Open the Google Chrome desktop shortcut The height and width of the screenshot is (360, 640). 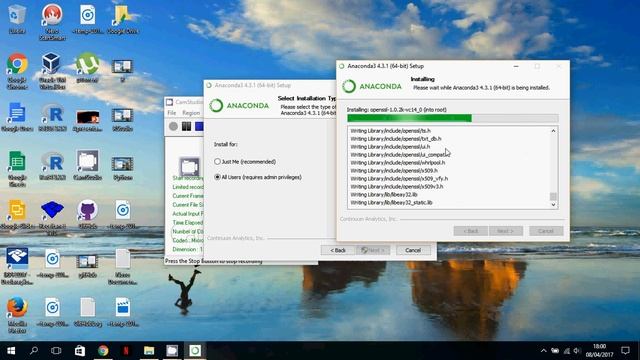click(x=17, y=71)
